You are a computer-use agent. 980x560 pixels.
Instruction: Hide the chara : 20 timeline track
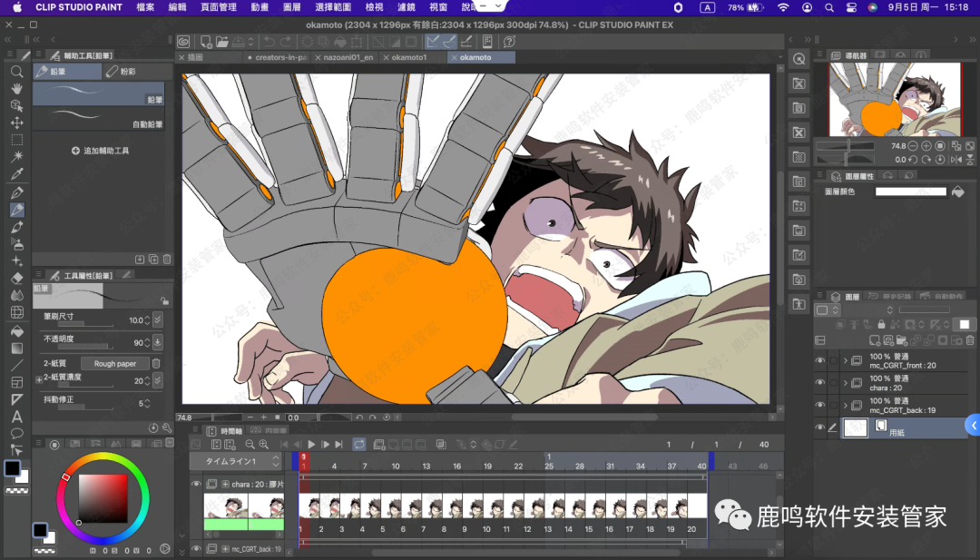[x=196, y=485]
